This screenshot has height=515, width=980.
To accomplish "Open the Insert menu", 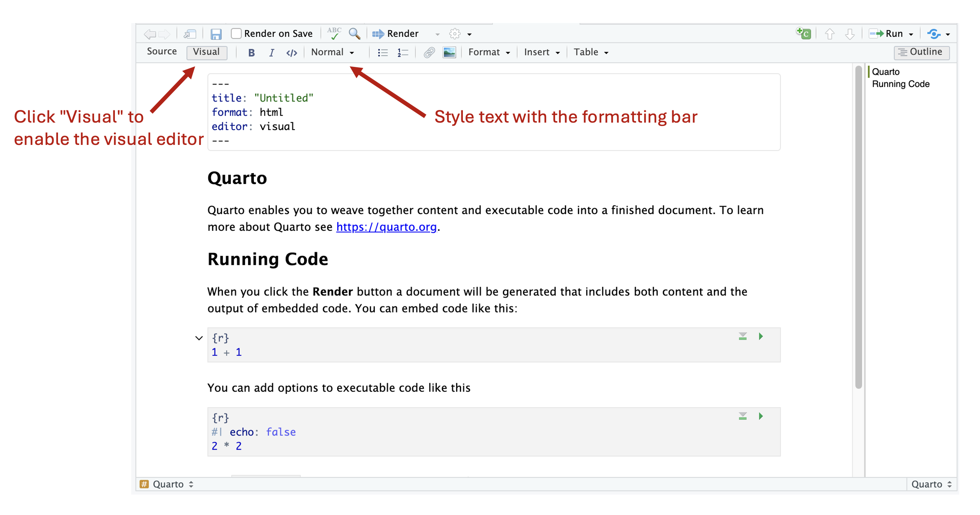I will coord(542,52).
